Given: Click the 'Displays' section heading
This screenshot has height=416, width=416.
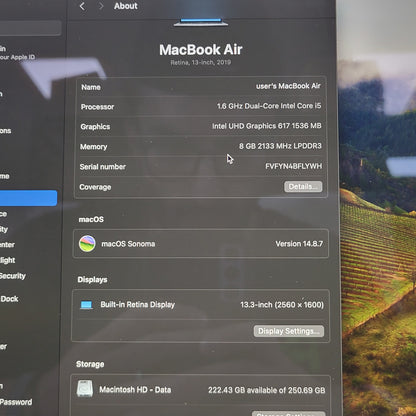Looking at the screenshot, I should pos(92,280).
